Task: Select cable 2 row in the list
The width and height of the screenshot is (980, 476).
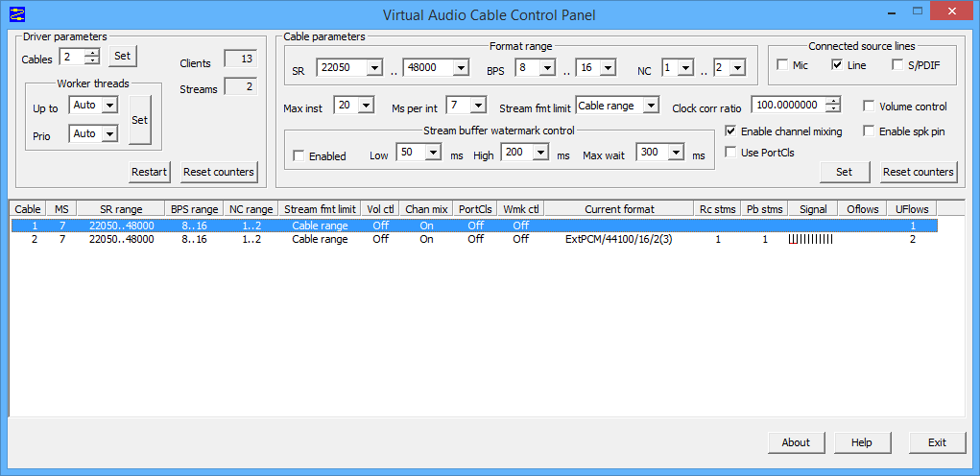Action: [474, 239]
